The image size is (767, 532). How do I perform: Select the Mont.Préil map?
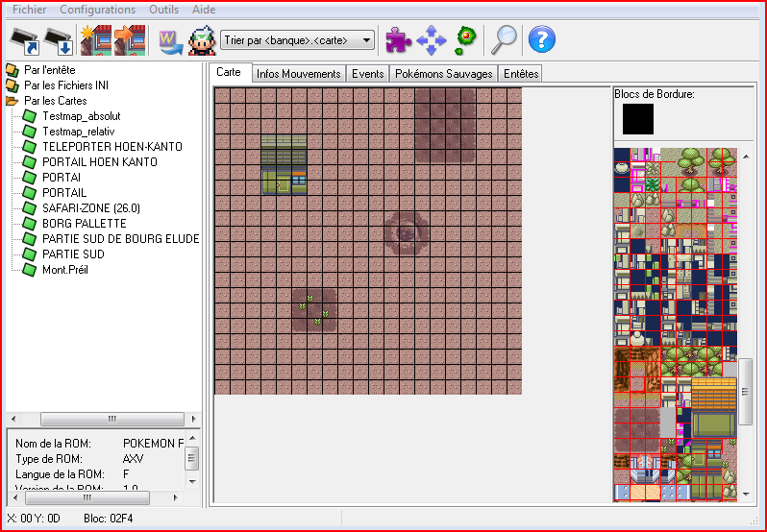coord(65,270)
